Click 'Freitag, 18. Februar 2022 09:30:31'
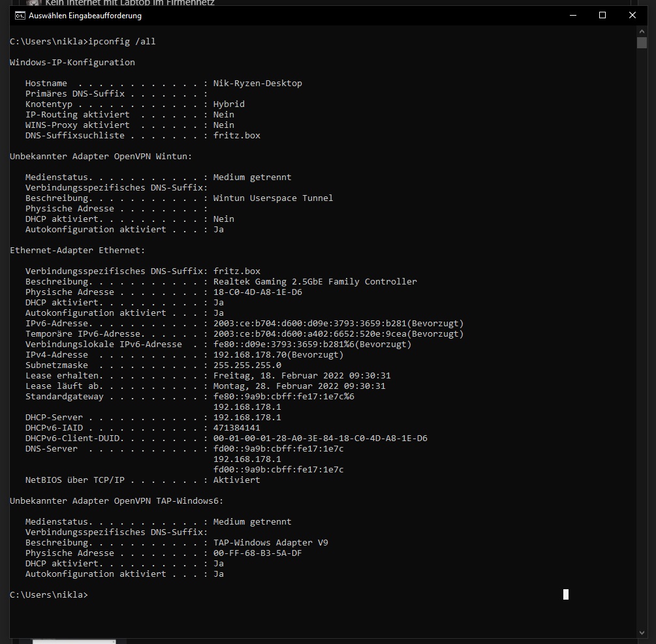The width and height of the screenshot is (656, 644). pyautogui.click(x=302, y=376)
